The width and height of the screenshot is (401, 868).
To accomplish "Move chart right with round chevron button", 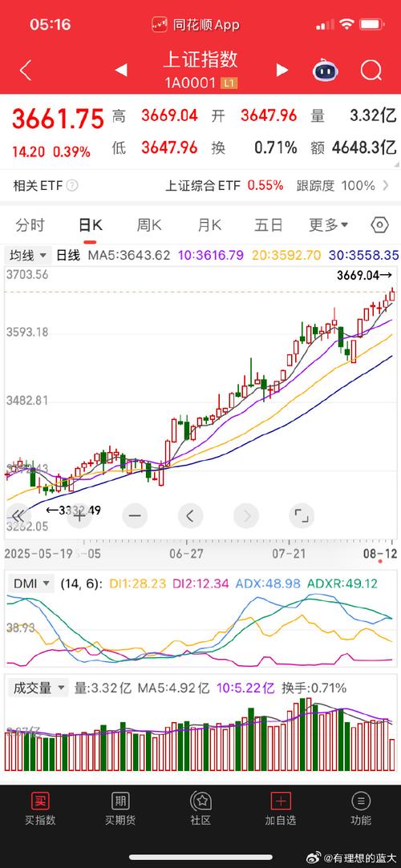I will click(246, 516).
